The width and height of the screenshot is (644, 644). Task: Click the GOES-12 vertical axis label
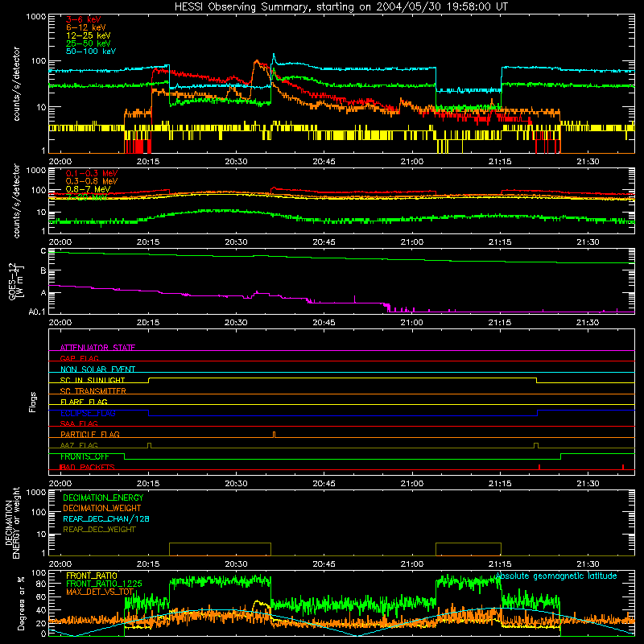coord(16,282)
